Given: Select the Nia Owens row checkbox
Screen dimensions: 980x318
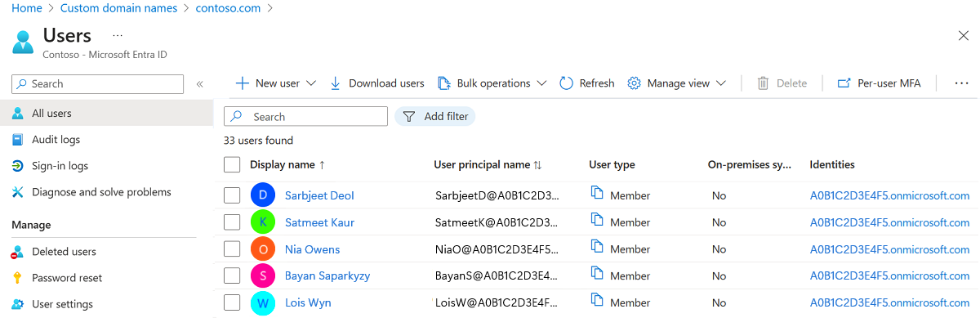Looking at the screenshot, I should point(232,249).
